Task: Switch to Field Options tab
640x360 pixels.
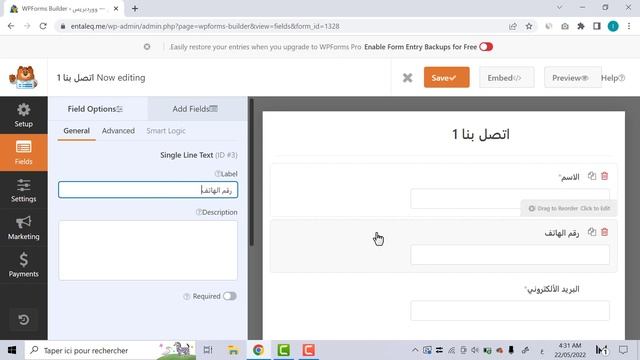Action: (x=98, y=109)
